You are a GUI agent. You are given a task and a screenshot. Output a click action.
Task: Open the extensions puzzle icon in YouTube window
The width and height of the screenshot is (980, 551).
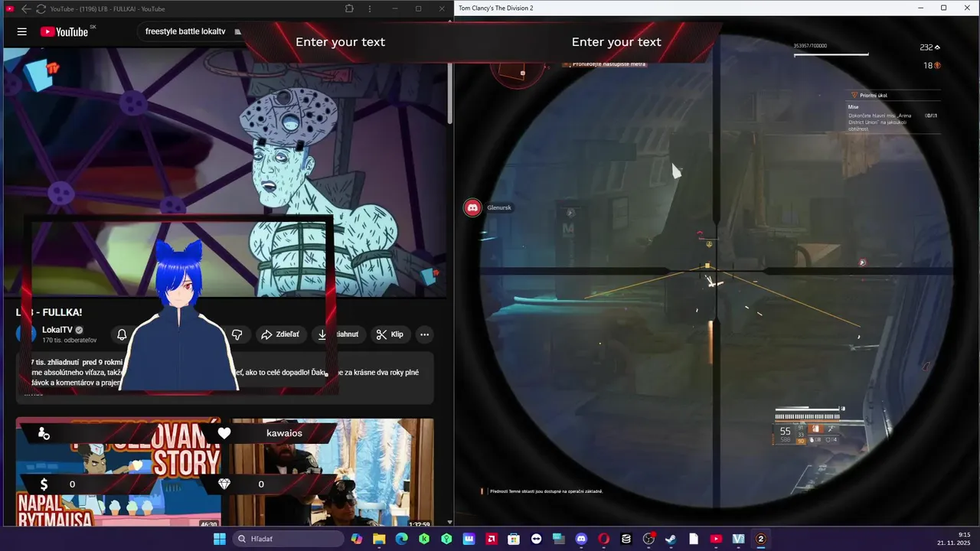pyautogui.click(x=349, y=8)
